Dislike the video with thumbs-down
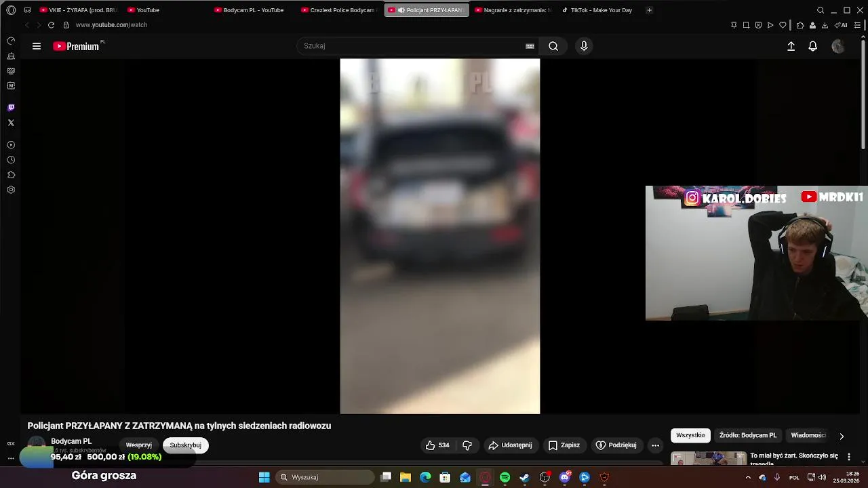Viewport: 868px width, 488px height. [467, 445]
